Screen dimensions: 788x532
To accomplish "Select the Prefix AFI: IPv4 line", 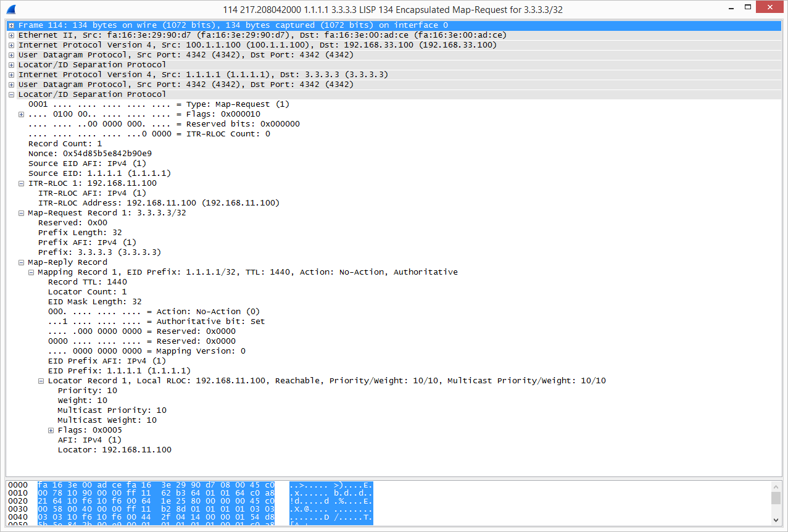I will coord(88,243).
